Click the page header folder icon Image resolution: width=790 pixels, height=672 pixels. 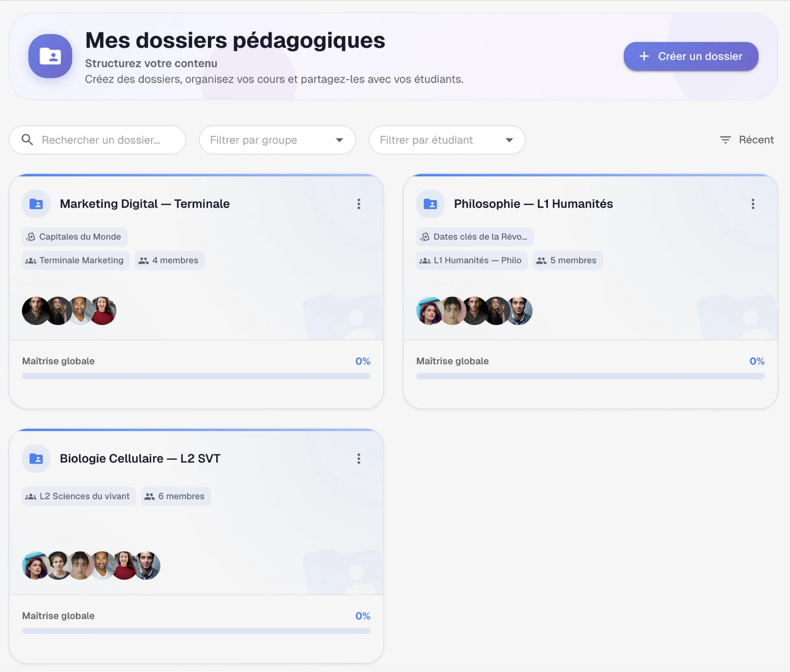[x=50, y=56]
